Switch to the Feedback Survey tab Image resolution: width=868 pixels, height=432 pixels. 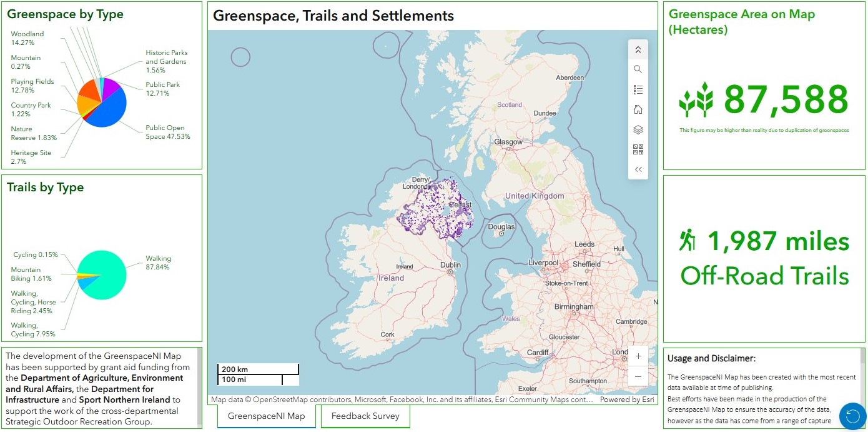(x=365, y=416)
